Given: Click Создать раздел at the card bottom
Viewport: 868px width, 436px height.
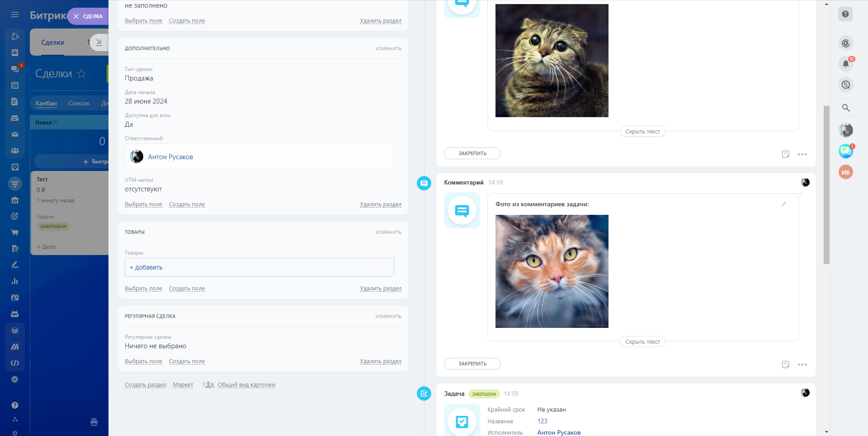Looking at the screenshot, I should 145,385.
